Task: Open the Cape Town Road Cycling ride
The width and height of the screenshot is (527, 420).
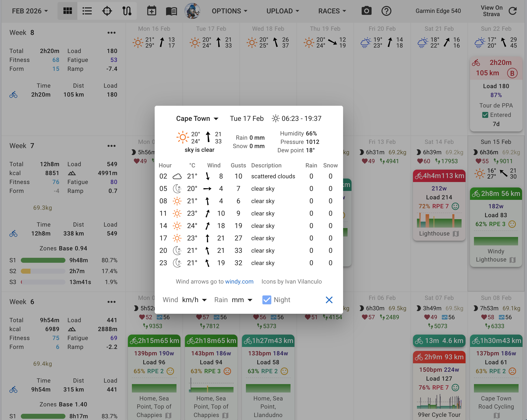Action: coord(496,377)
